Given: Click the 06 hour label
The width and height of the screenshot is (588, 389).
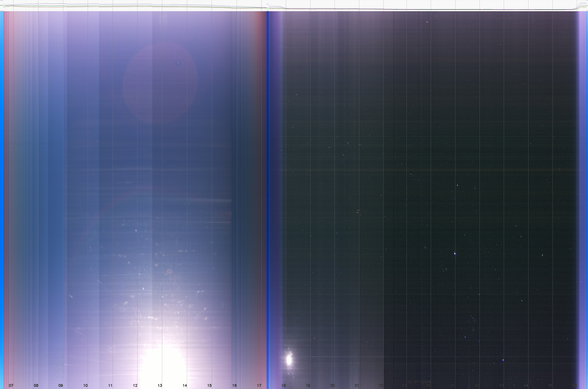Looking at the screenshot, I should click(575, 385).
